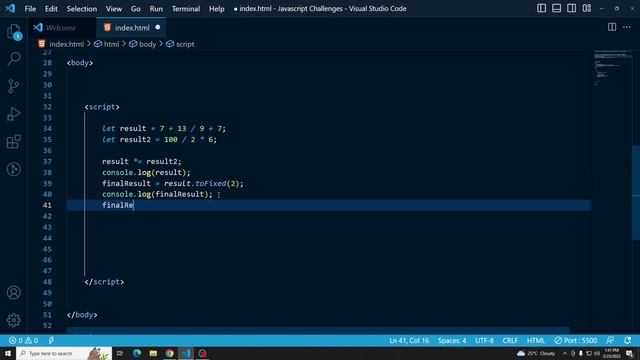Click the minimap code overview
The width and height of the screenshot is (640, 360).
[x=612, y=67]
